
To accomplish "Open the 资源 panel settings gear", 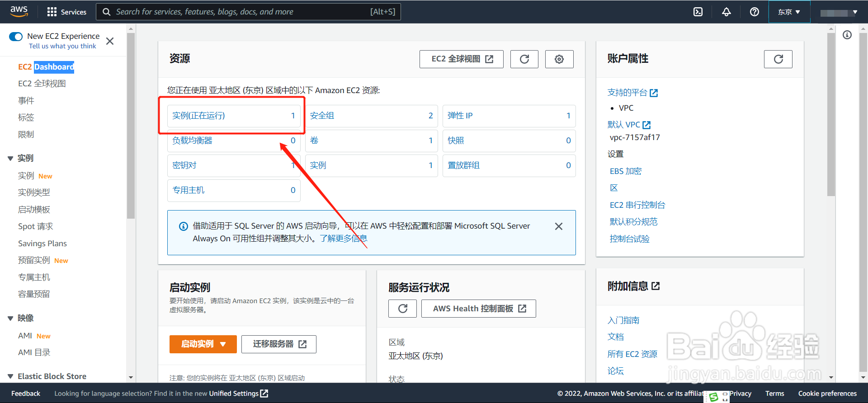I will (x=559, y=59).
